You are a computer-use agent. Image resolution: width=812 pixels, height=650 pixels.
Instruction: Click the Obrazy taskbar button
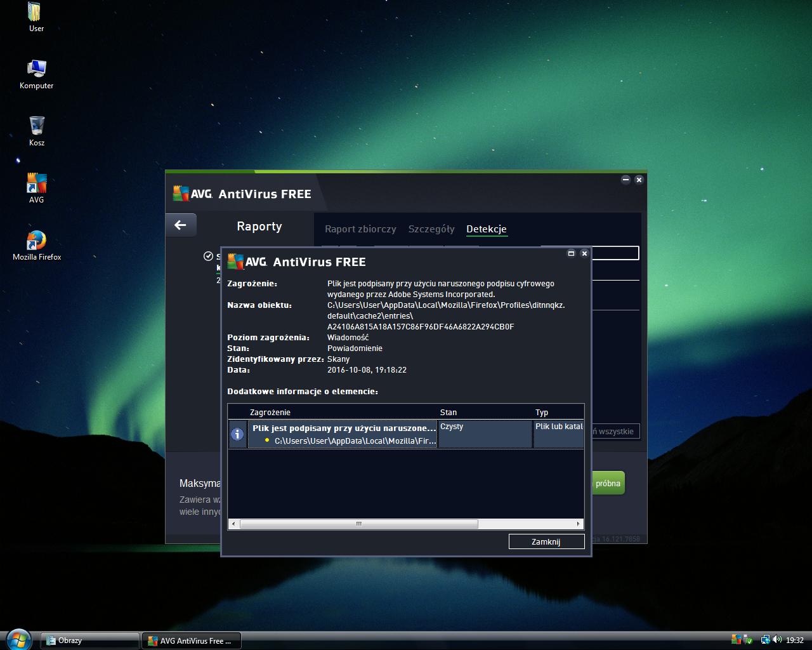tap(90, 640)
